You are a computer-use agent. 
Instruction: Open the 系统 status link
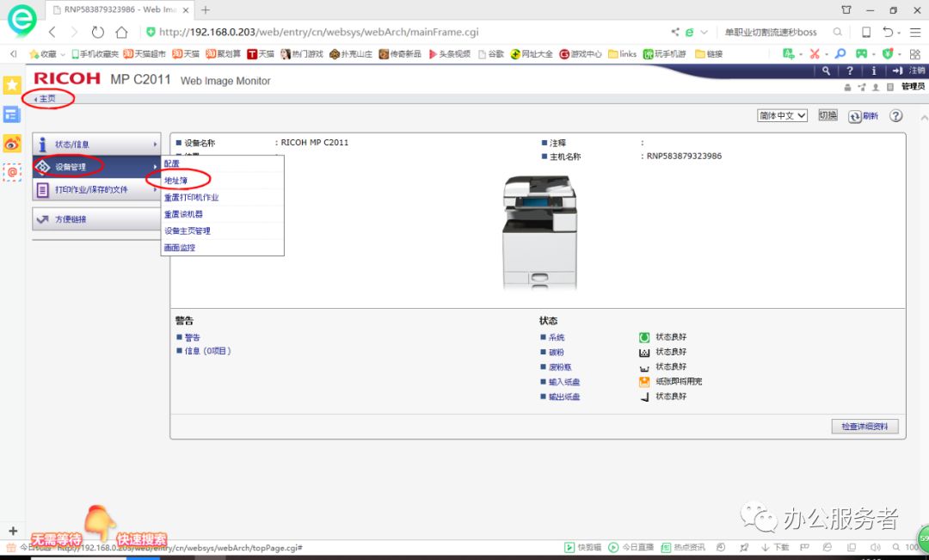tap(557, 337)
